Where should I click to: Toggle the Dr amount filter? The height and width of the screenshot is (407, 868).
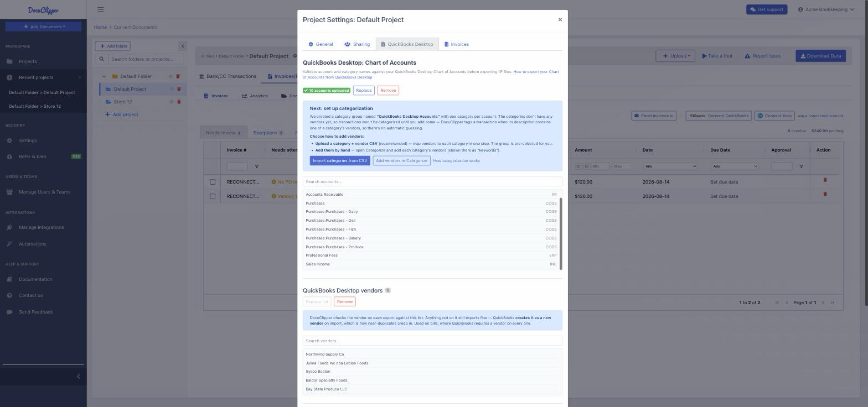click(586, 166)
